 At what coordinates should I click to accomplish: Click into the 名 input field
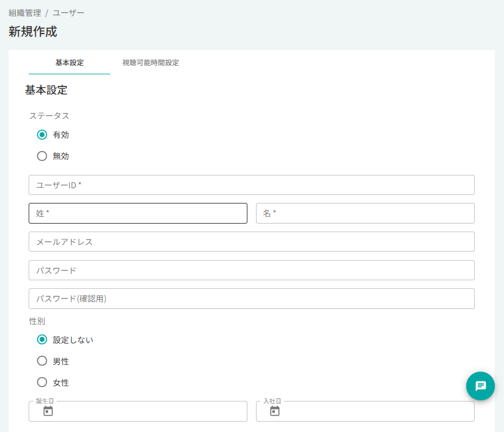tap(365, 213)
